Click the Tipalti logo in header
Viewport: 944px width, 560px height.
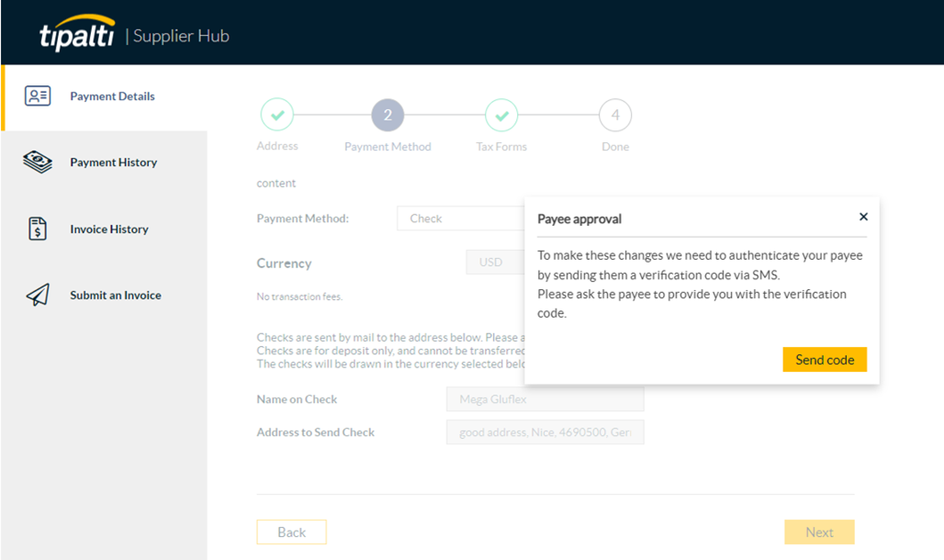click(77, 32)
